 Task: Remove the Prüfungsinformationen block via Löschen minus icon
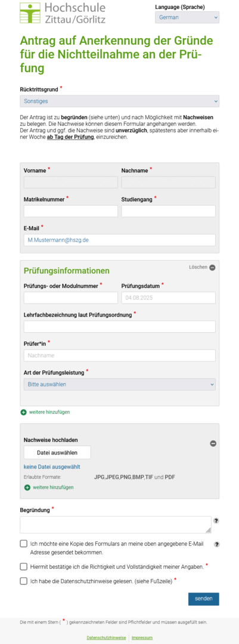coord(212,267)
